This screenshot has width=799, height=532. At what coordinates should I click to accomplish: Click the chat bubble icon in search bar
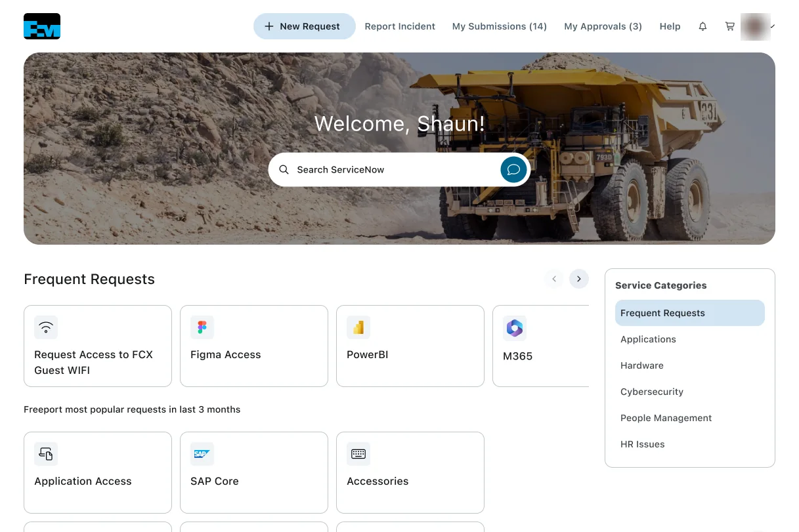pyautogui.click(x=513, y=169)
